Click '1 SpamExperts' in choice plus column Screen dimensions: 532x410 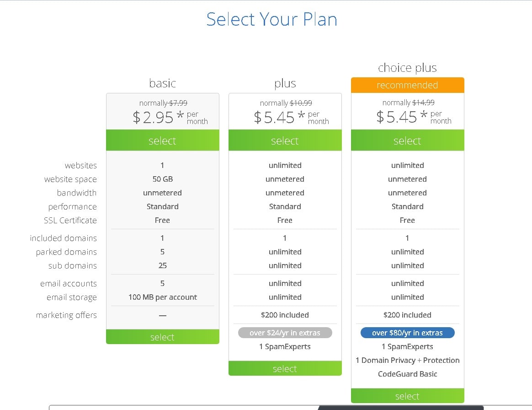click(407, 346)
